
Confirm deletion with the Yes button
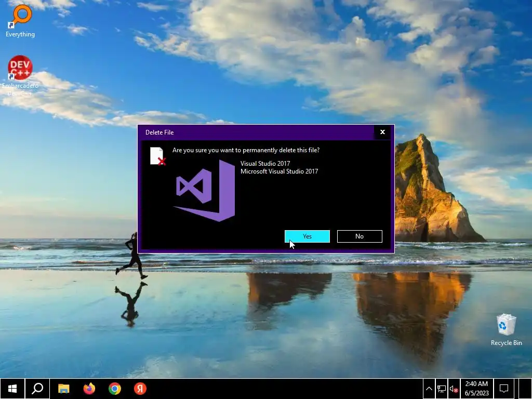click(307, 236)
